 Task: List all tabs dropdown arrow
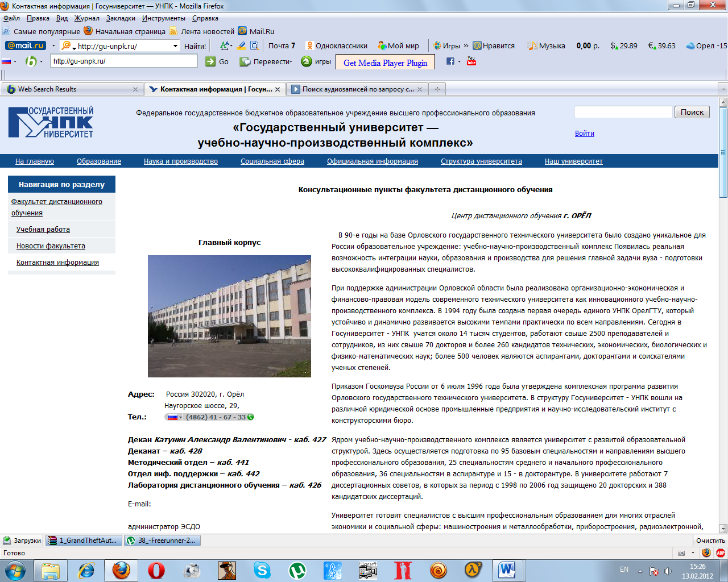[x=723, y=89]
